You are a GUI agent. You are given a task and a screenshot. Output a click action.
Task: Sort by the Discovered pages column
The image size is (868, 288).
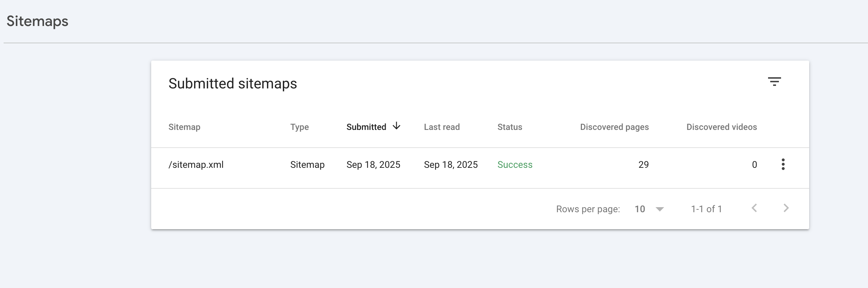pyautogui.click(x=614, y=127)
